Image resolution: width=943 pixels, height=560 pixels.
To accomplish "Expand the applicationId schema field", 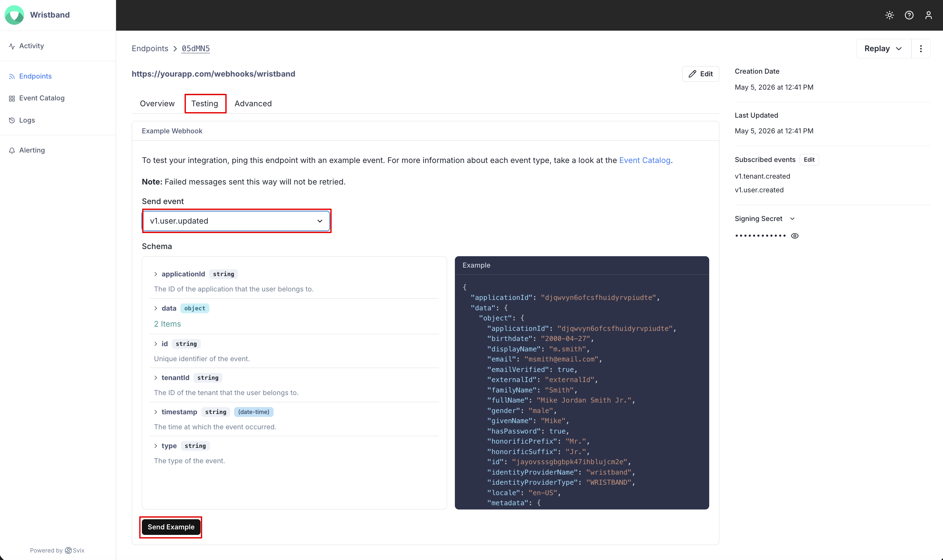I will pyautogui.click(x=156, y=274).
